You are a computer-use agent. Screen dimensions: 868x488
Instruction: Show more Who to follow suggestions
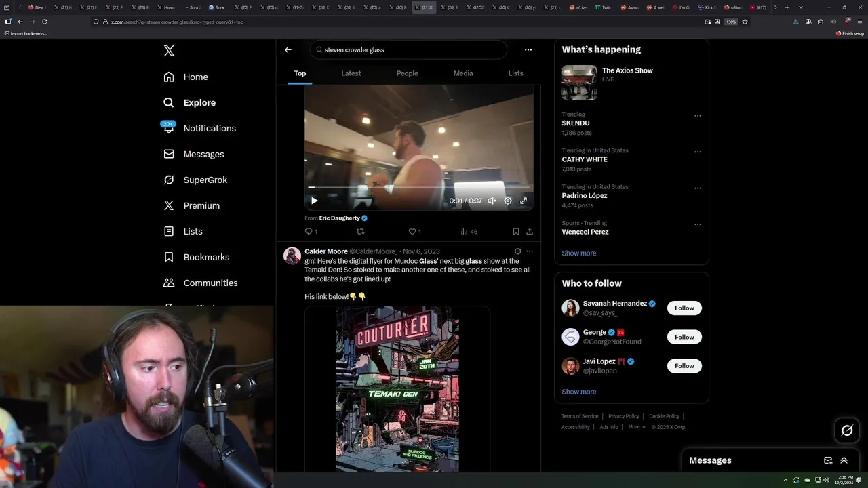579,392
